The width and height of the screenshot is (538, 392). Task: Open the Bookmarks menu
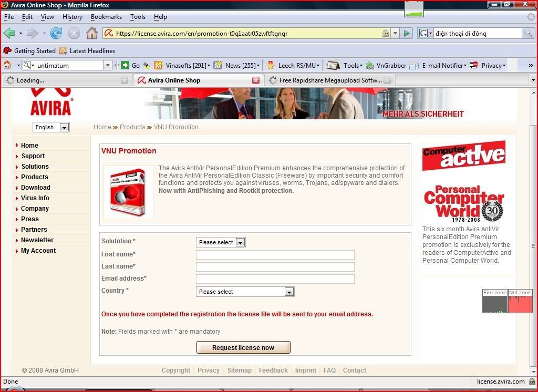click(106, 17)
